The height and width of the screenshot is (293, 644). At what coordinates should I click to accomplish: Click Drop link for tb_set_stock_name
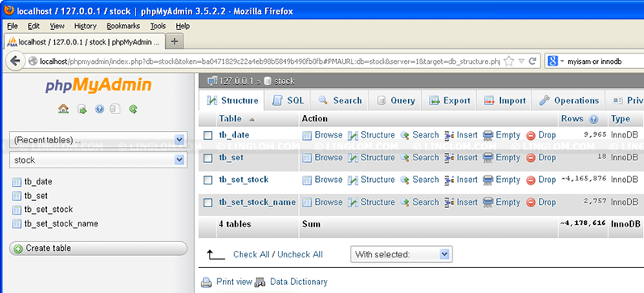pos(547,202)
